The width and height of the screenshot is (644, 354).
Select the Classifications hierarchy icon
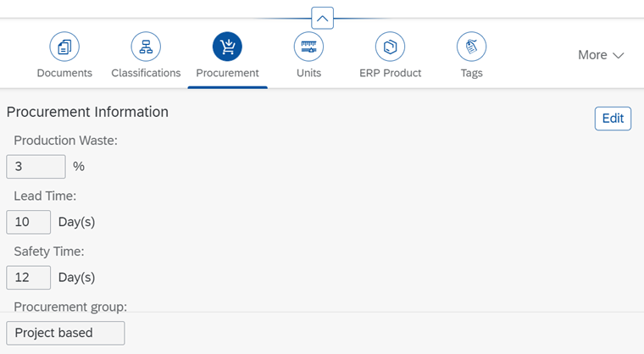pos(146,47)
